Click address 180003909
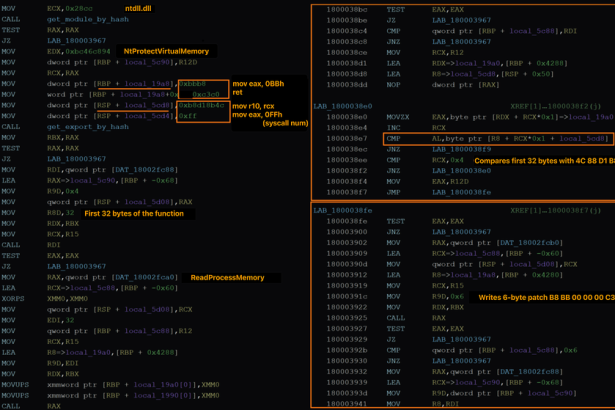The image size is (615, 410). (x=347, y=253)
